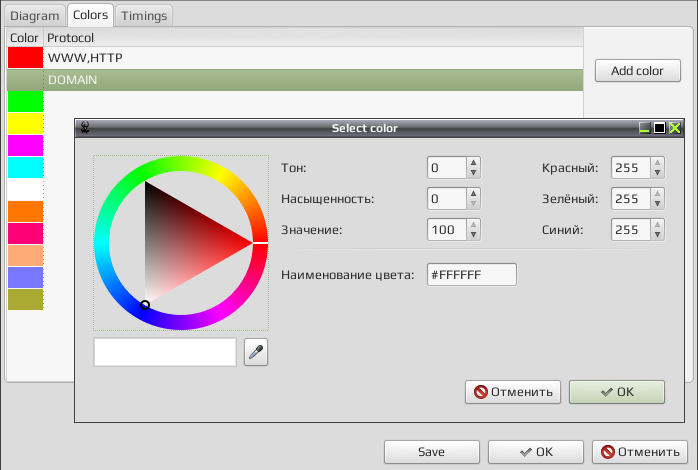Open the Select color window menu icon
This screenshot has width=698, height=470.
pyautogui.click(x=85, y=128)
